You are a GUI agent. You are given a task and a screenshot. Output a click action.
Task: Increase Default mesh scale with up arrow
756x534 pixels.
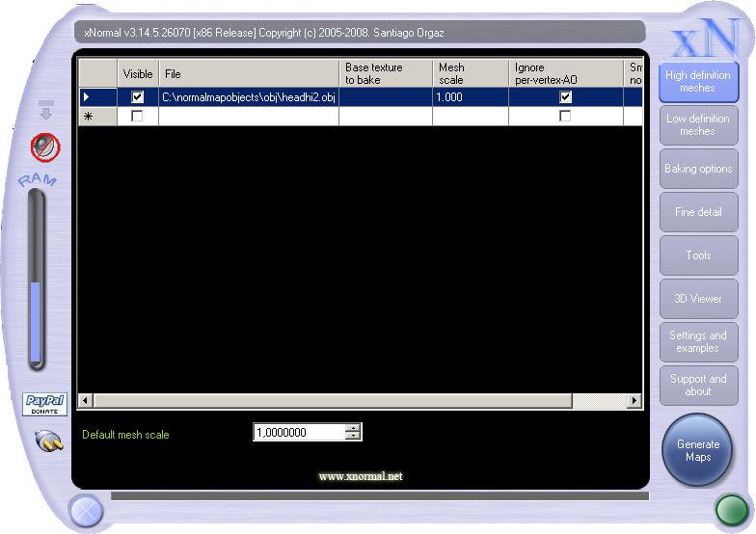tap(353, 428)
